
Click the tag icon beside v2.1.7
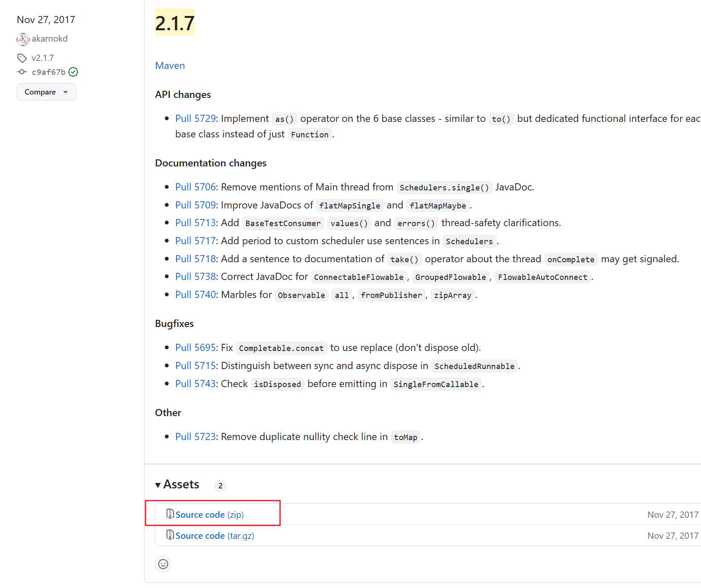tap(22, 58)
